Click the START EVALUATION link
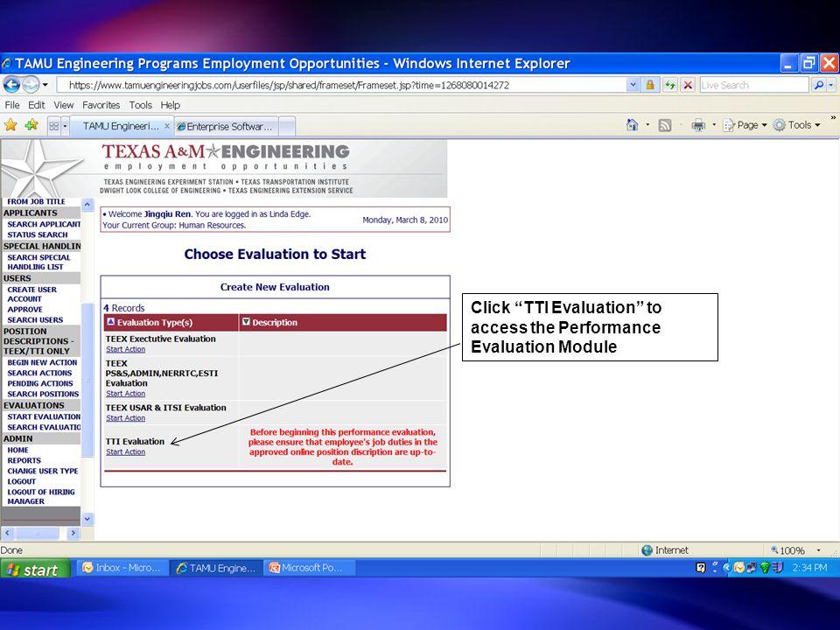This screenshot has width=840, height=630. (44, 416)
